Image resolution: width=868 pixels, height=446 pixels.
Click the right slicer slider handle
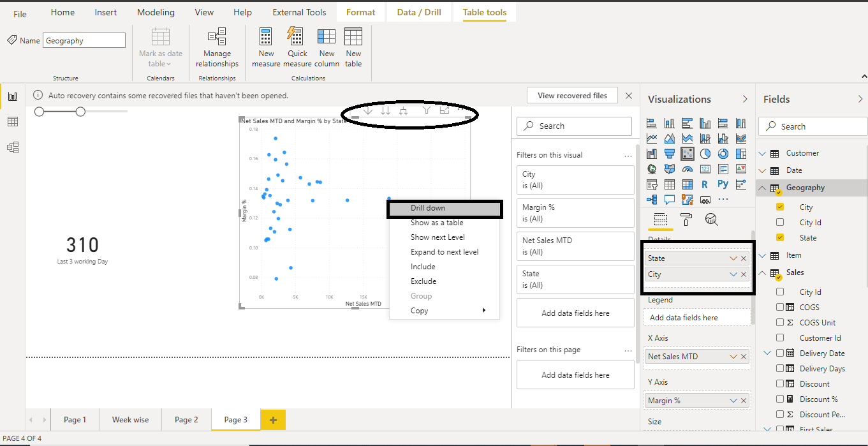80,112
